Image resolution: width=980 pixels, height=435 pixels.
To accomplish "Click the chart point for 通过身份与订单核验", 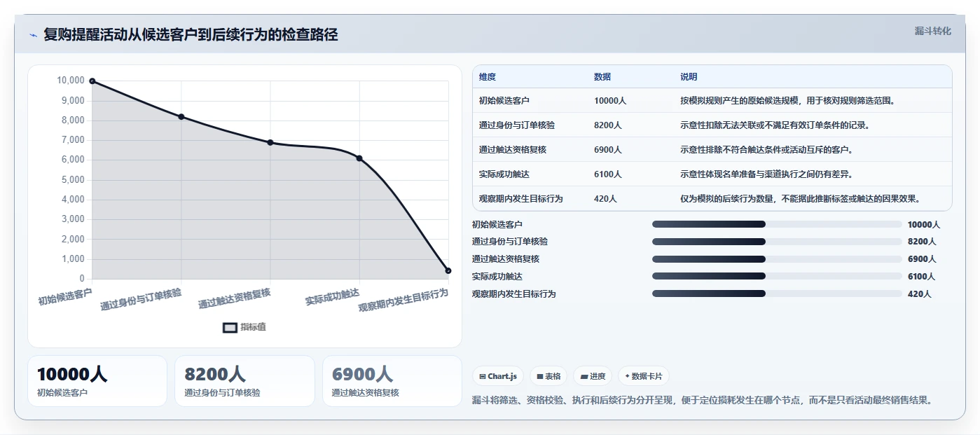I will click(x=181, y=117).
